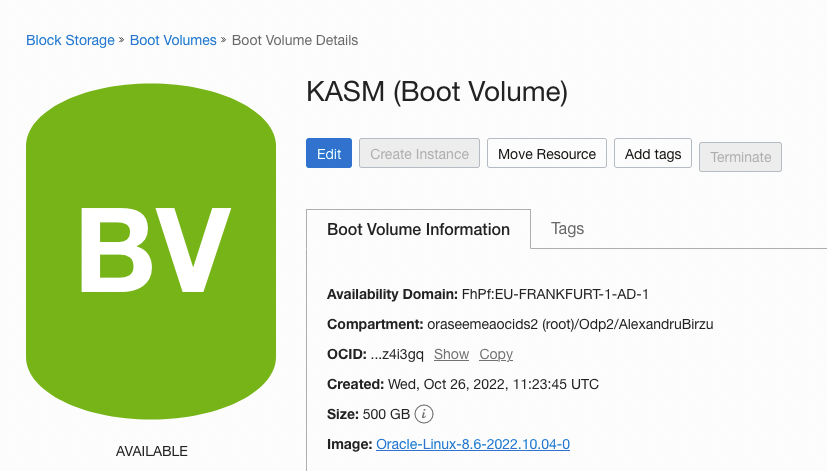This screenshot has width=827, height=471.
Task: Show the full OCID value
Action: tap(451, 354)
